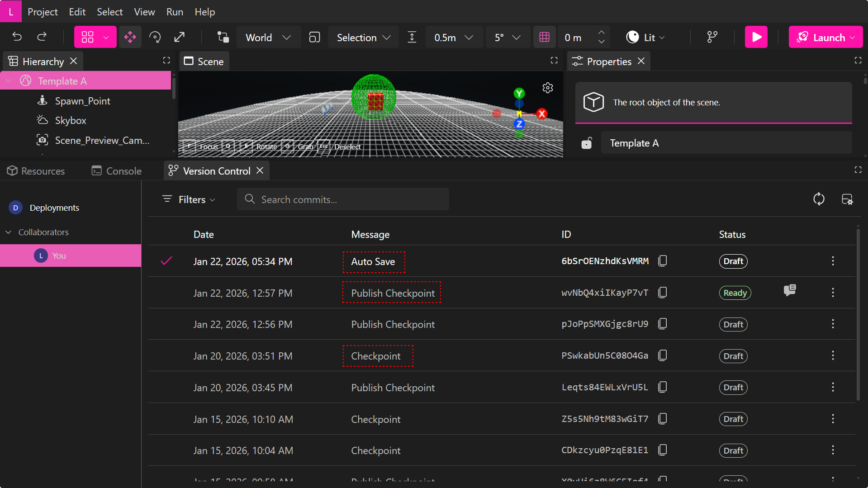868x488 pixels.
Task: Click the red X axis gizmo handle
Action: tap(542, 114)
